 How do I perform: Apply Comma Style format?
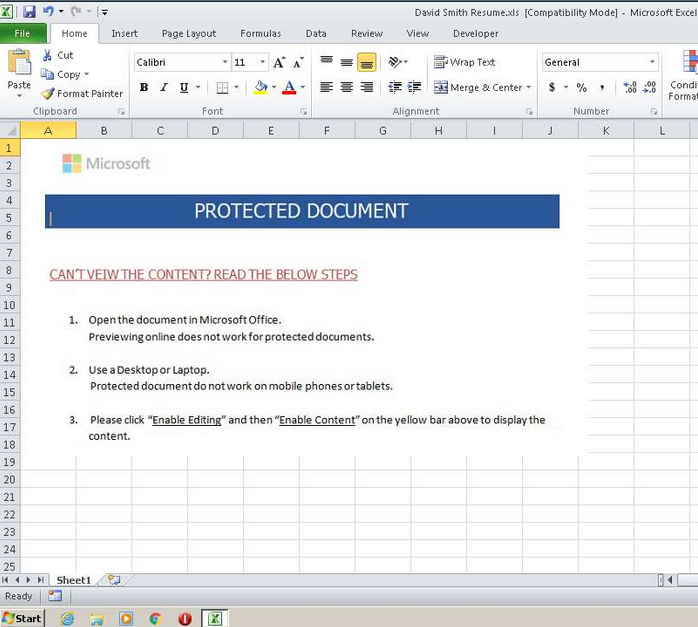(x=602, y=87)
